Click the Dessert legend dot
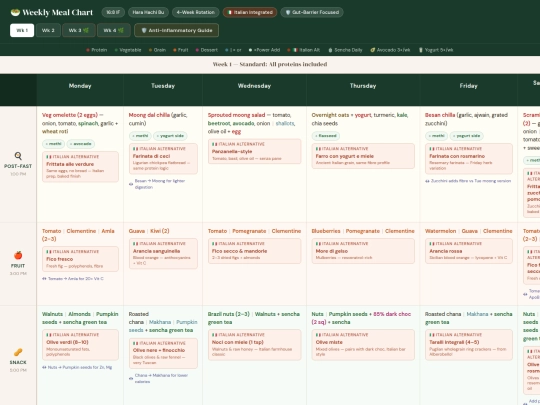 (x=197, y=50)
